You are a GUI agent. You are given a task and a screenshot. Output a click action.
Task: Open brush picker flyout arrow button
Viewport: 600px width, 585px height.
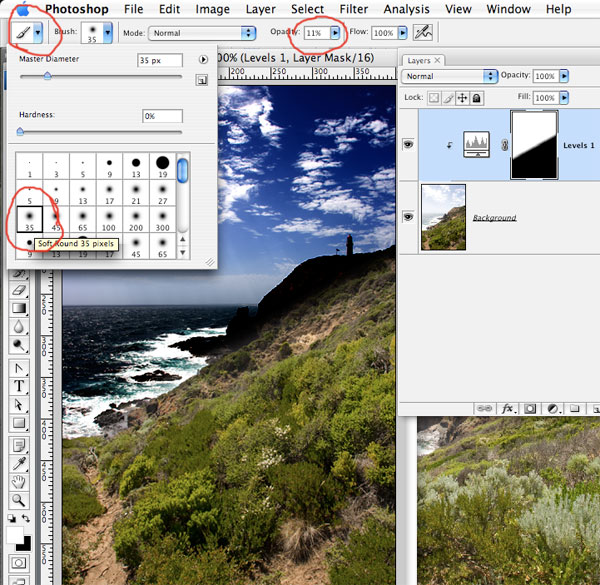click(x=204, y=60)
